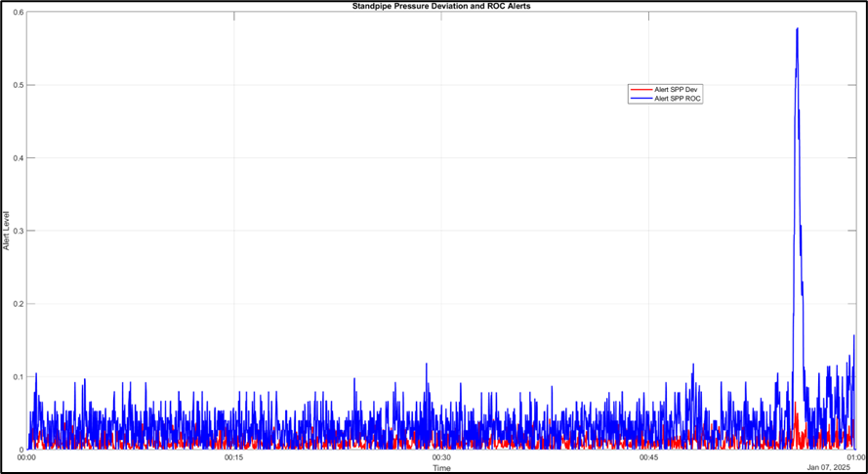The width and height of the screenshot is (868, 474).
Task: Click the 00:15 x-axis tick label
Action: pyautogui.click(x=234, y=457)
